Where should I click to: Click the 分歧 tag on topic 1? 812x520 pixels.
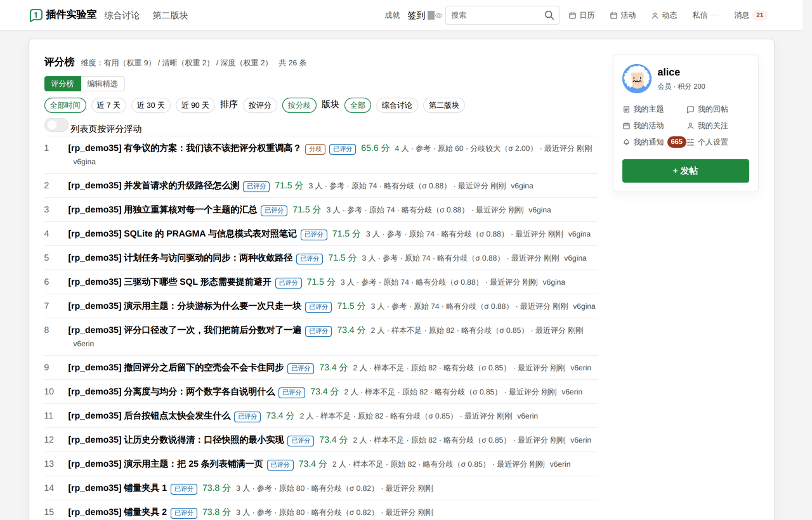(315, 149)
